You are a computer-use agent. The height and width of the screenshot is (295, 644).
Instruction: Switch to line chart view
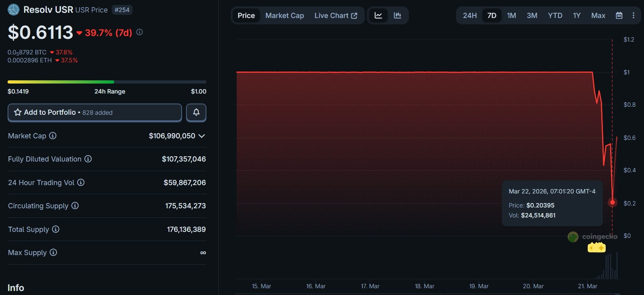(378, 16)
